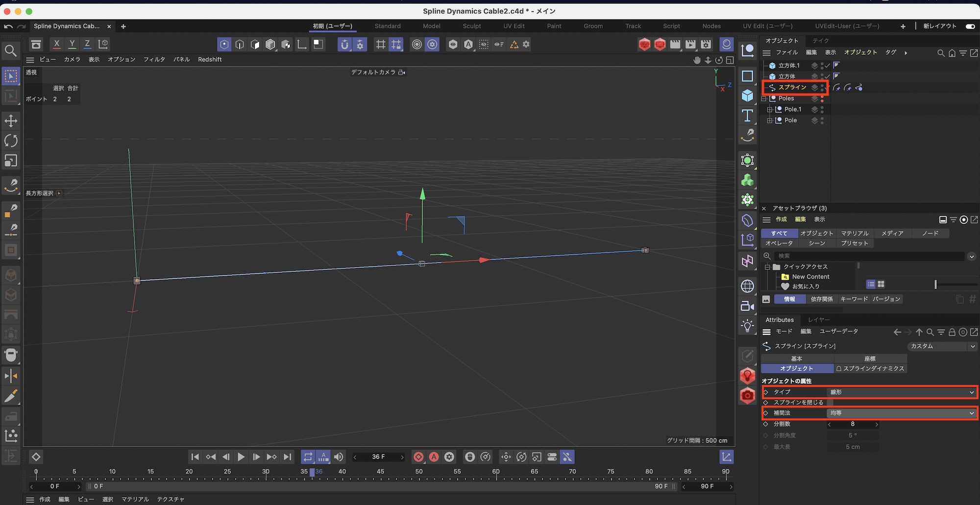Open the Spline Dynamics attributes tab

click(x=870, y=369)
